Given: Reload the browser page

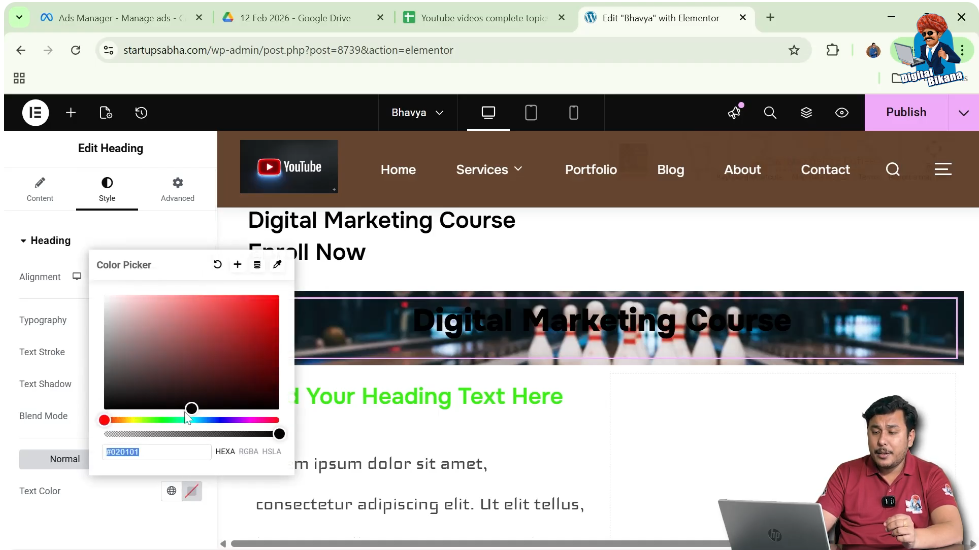Looking at the screenshot, I should point(76,50).
